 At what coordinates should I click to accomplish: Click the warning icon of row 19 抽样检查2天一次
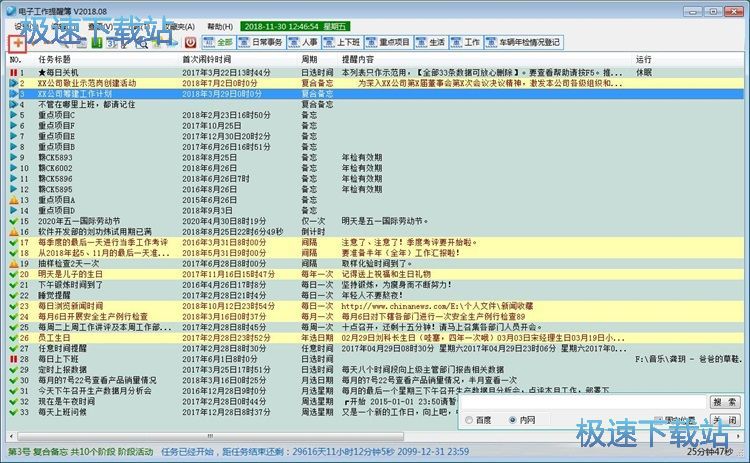pyautogui.click(x=13, y=264)
